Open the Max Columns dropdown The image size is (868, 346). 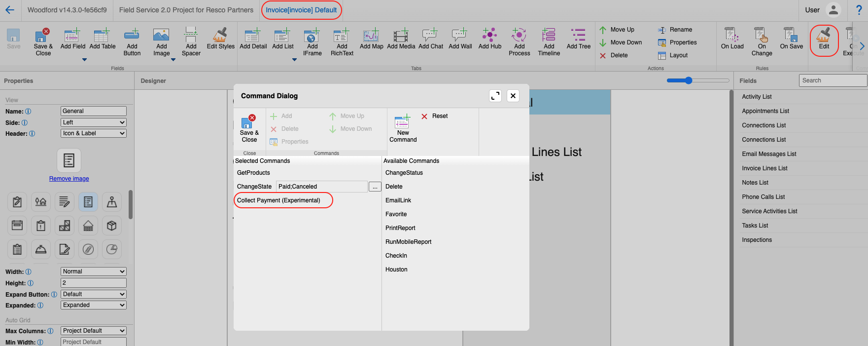point(94,331)
